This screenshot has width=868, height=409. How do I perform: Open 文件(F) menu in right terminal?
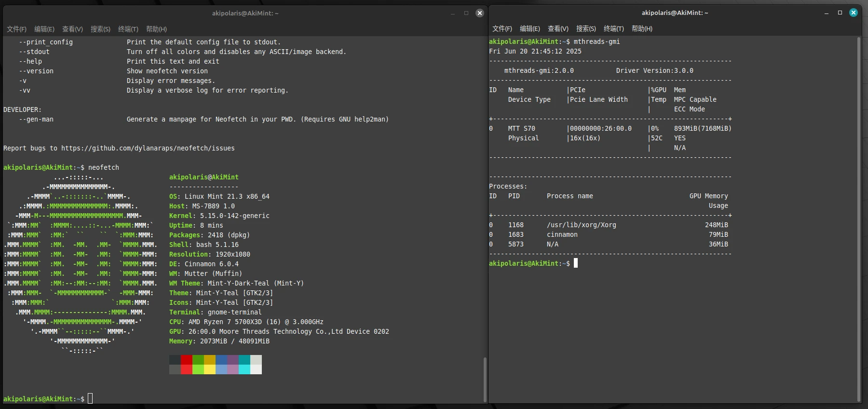click(502, 28)
